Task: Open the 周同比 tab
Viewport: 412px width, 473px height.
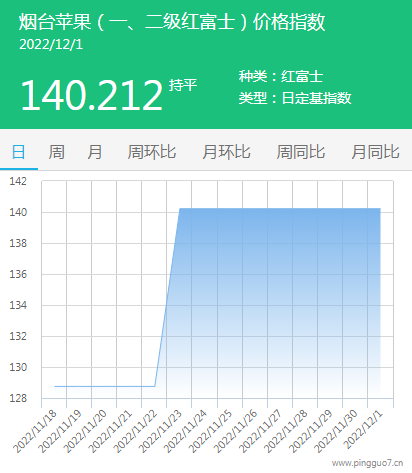Action: 301,152
